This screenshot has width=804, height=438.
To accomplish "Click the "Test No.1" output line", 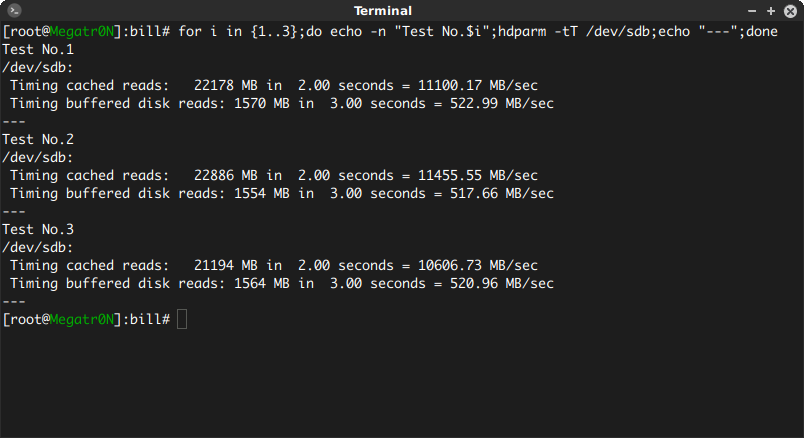I will [37, 49].
